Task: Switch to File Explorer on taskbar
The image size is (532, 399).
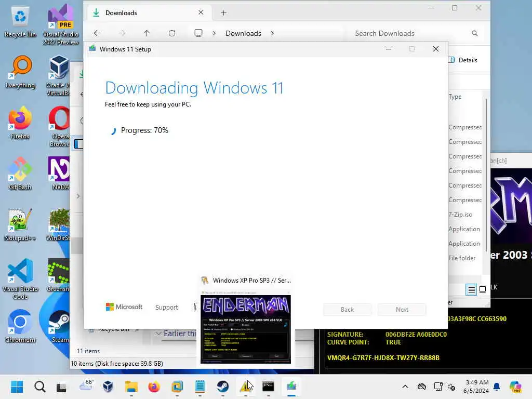Action: 131,387
